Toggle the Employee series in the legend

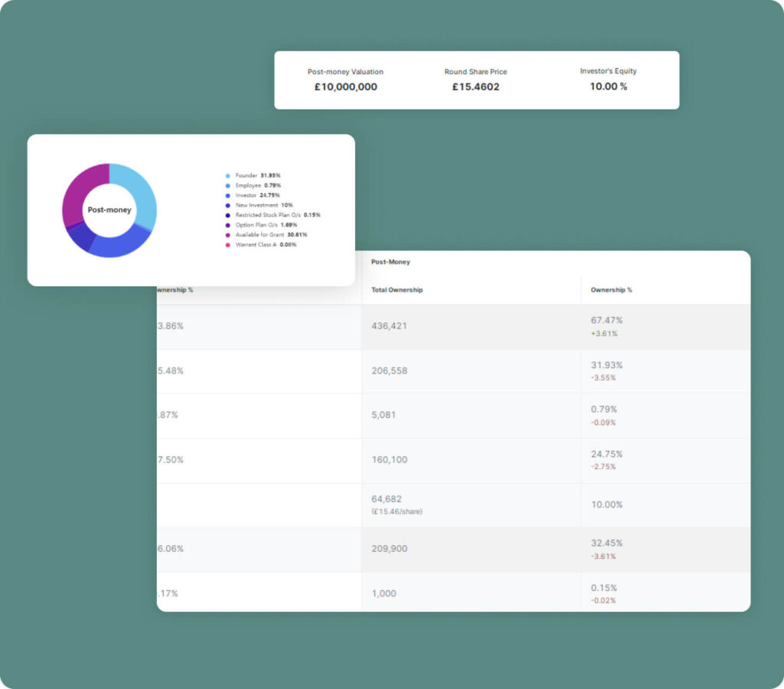pos(253,185)
